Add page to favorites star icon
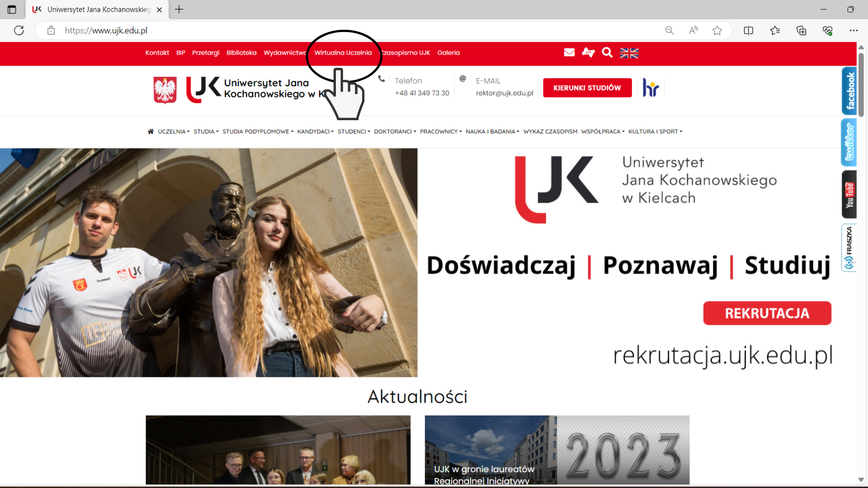868x488 pixels. pyautogui.click(x=717, y=31)
